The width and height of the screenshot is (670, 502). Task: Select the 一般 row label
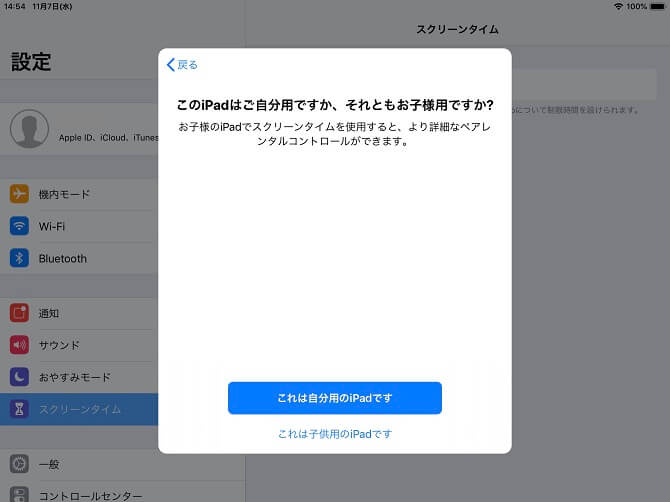click(49, 464)
